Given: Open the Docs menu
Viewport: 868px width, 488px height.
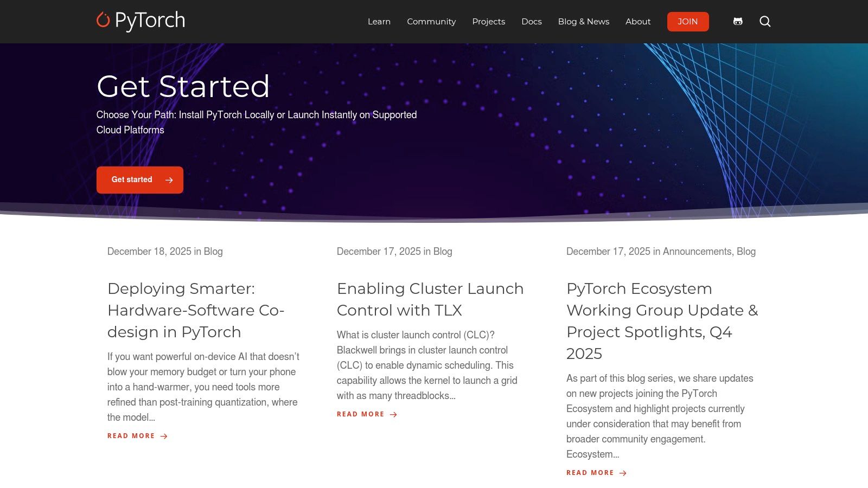Looking at the screenshot, I should click(532, 22).
